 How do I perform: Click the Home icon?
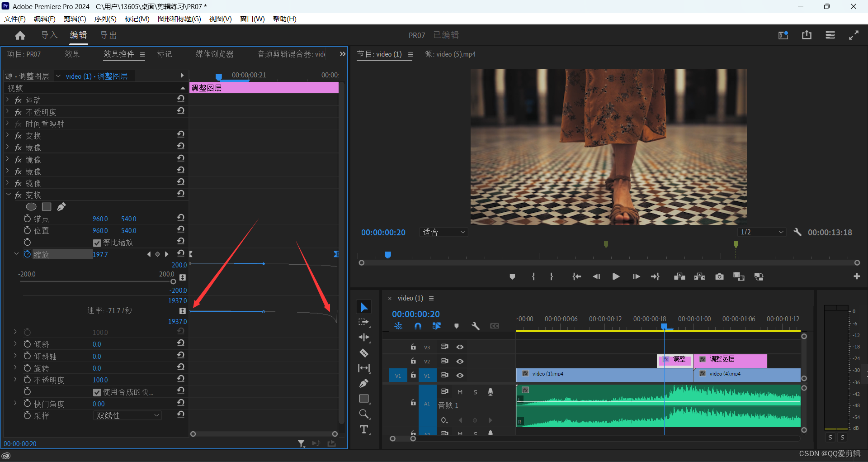20,35
